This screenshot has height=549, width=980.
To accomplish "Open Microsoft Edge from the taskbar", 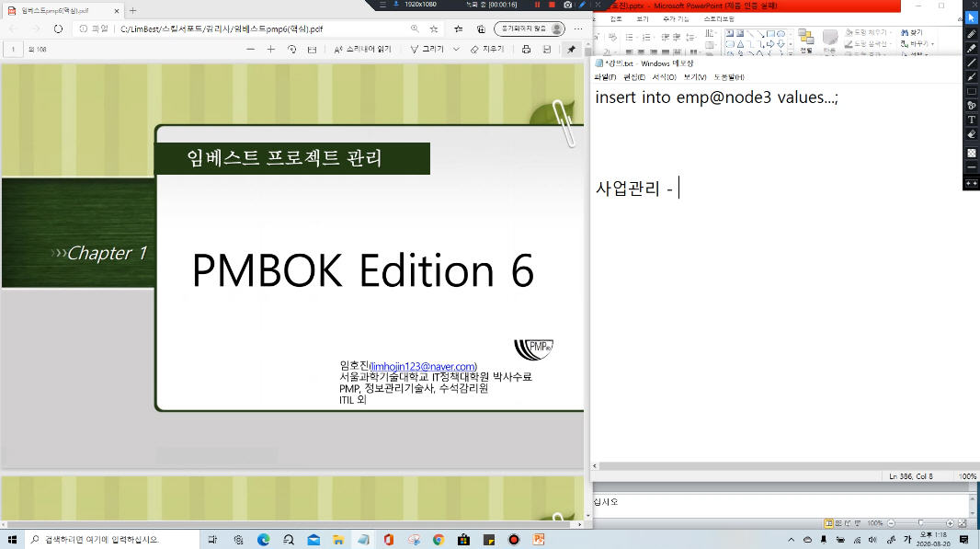I will click(263, 540).
